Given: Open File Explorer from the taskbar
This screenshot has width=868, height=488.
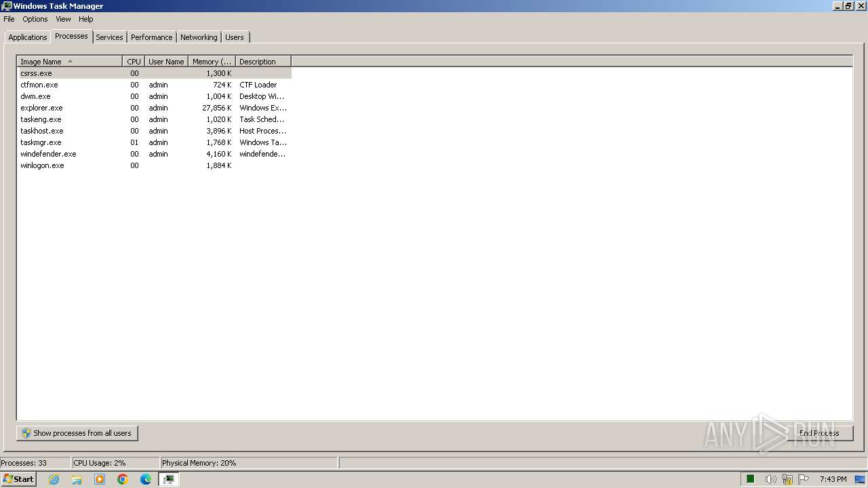Looking at the screenshot, I should point(77,479).
